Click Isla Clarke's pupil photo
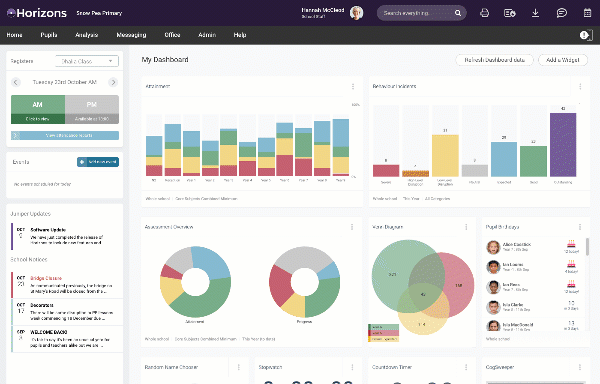The image size is (600, 384). point(493,307)
